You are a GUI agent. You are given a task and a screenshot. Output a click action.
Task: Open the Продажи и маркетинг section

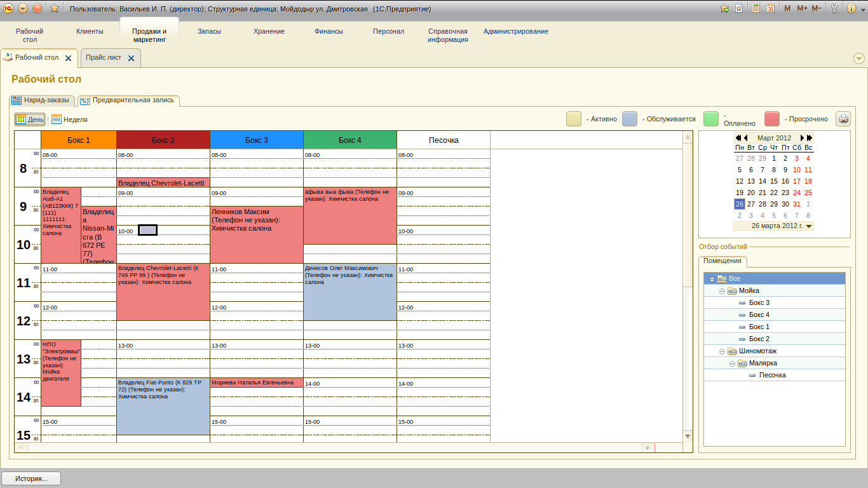tap(149, 35)
